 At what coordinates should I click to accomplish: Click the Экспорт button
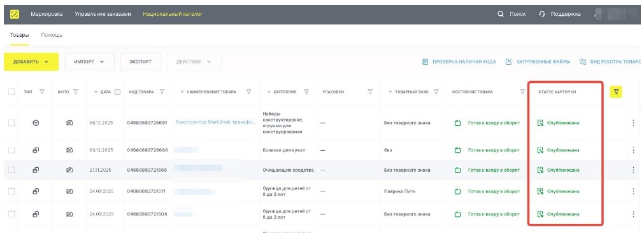(141, 62)
